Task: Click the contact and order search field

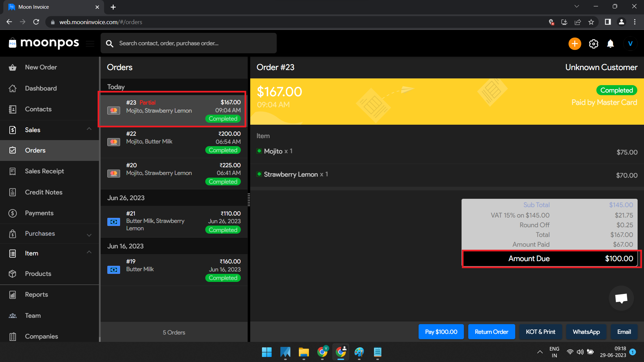Action: pyautogui.click(x=189, y=43)
